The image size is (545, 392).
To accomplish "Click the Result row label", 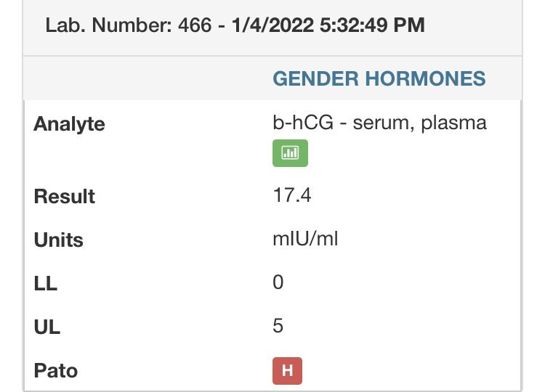I will tap(64, 196).
